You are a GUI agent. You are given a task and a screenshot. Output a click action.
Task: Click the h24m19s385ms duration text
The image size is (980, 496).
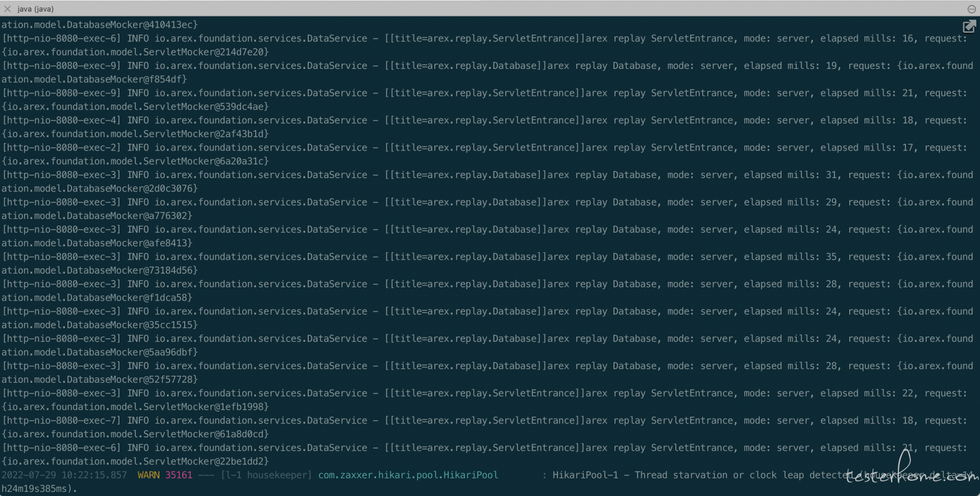pyautogui.click(x=34, y=489)
